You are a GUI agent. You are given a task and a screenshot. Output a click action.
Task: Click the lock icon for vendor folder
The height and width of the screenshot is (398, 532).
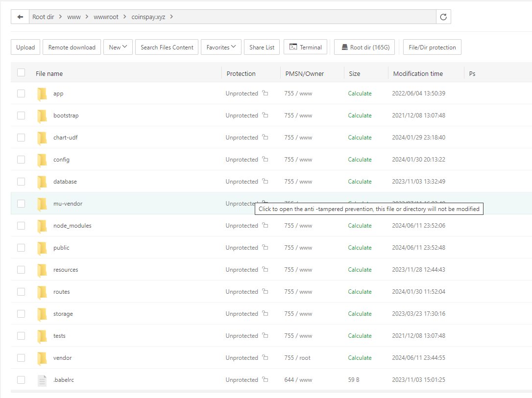[265, 357]
